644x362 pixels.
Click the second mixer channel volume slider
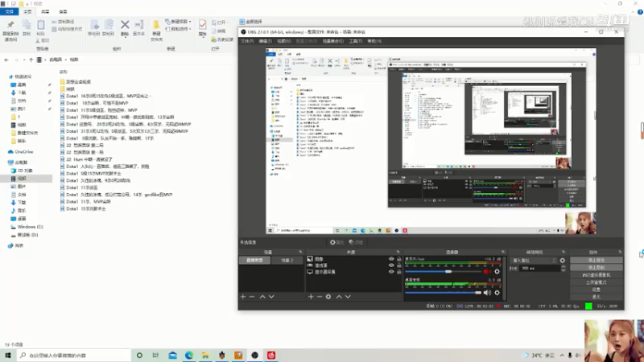click(x=443, y=293)
